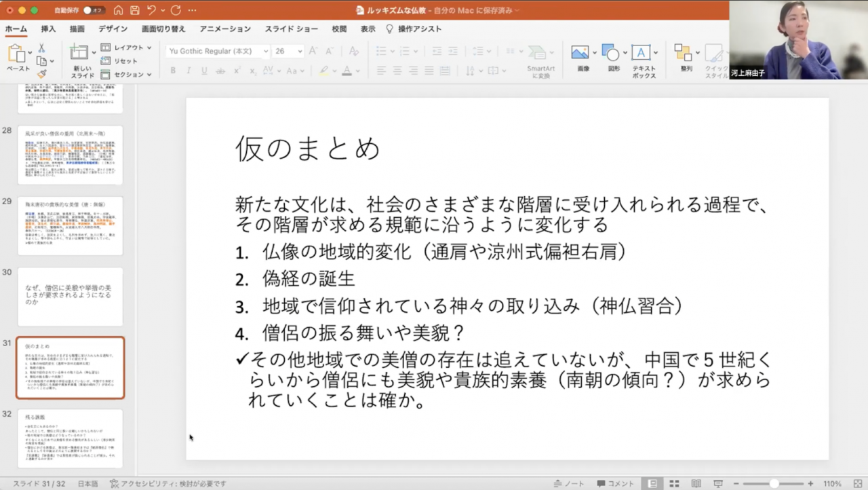
Task: Open reading view from status bar
Action: [696, 483]
